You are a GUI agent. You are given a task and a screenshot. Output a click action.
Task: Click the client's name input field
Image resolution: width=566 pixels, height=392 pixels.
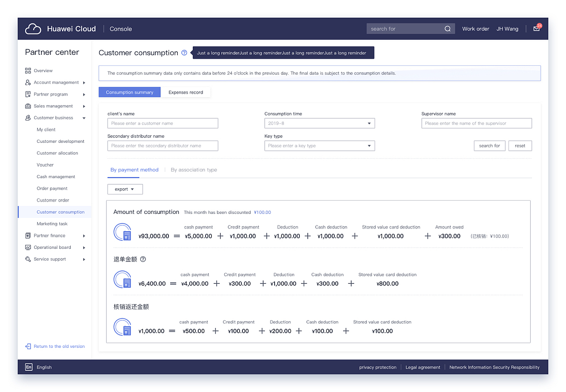(x=163, y=123)
